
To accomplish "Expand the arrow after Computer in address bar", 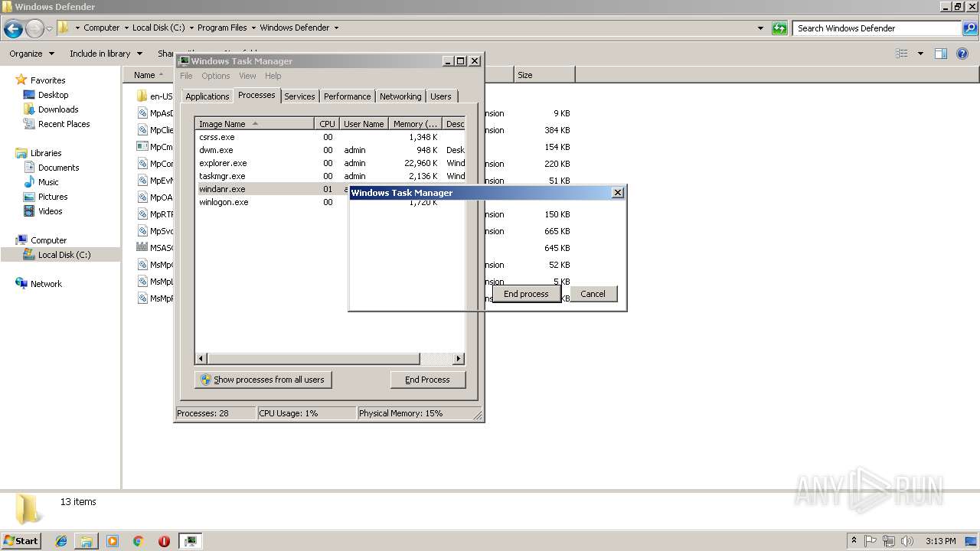I will click(x=126, y=28).
